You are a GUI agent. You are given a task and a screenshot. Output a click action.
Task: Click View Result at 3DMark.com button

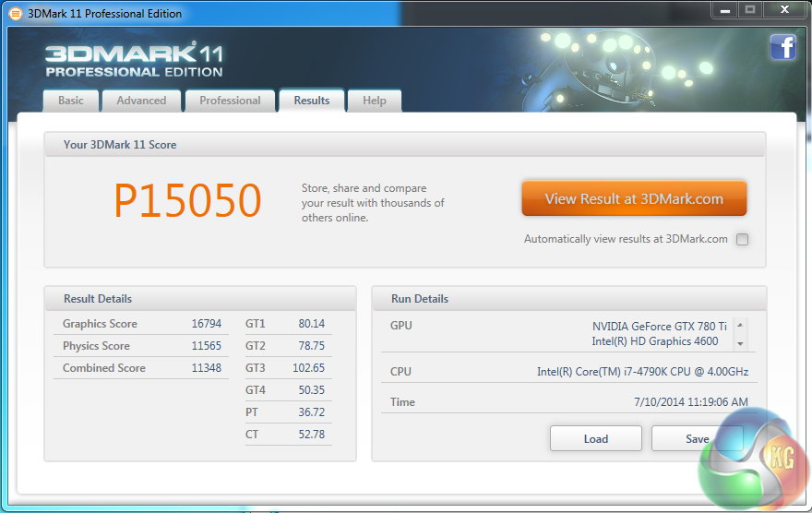click(x=634, y=198)
